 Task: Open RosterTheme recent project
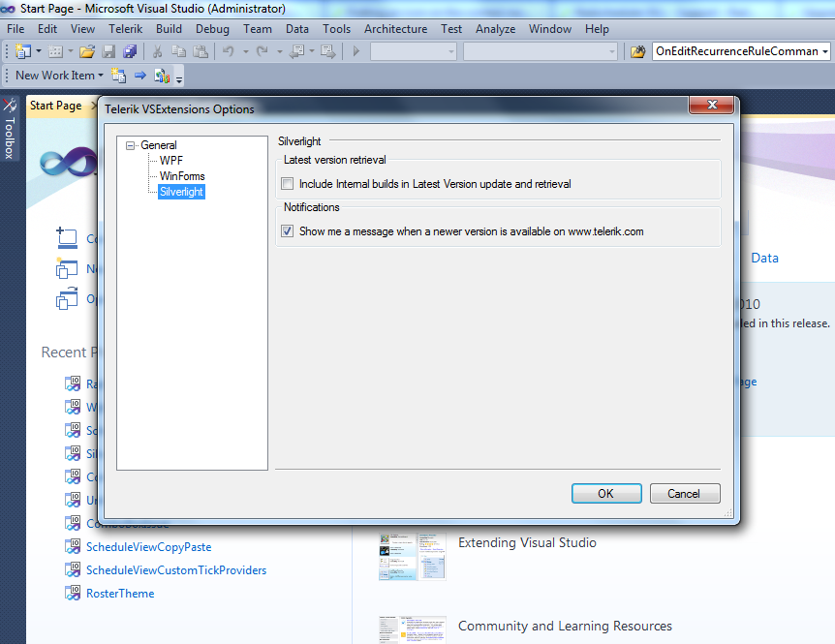click(120, 593)
